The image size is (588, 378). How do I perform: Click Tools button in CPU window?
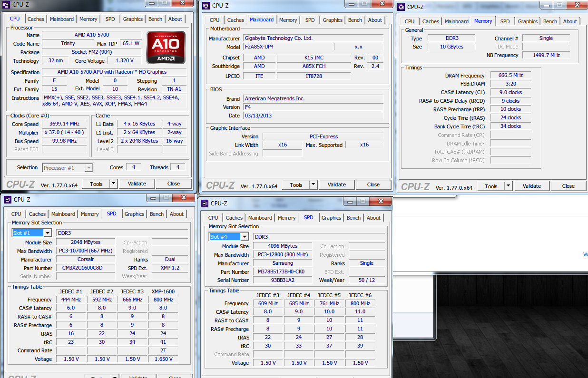[x=96, y=184]
